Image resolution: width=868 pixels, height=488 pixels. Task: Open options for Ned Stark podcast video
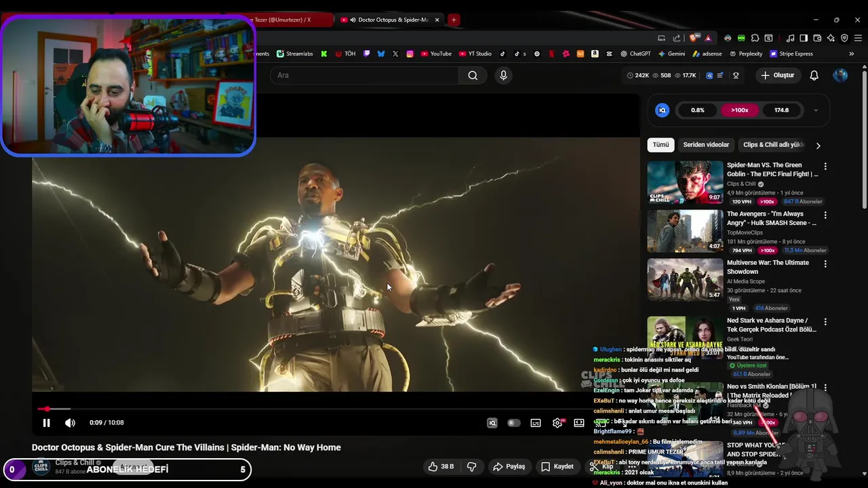point(825,322)
